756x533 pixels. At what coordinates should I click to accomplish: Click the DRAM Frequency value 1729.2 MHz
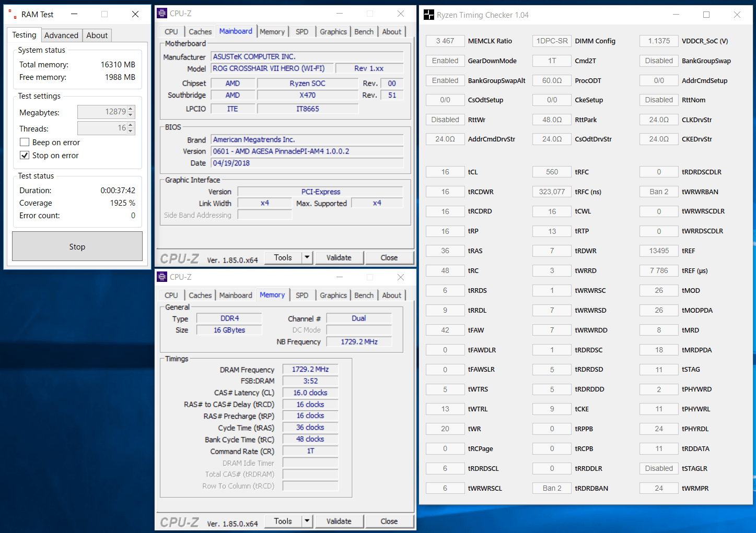(x=310, y=369)
